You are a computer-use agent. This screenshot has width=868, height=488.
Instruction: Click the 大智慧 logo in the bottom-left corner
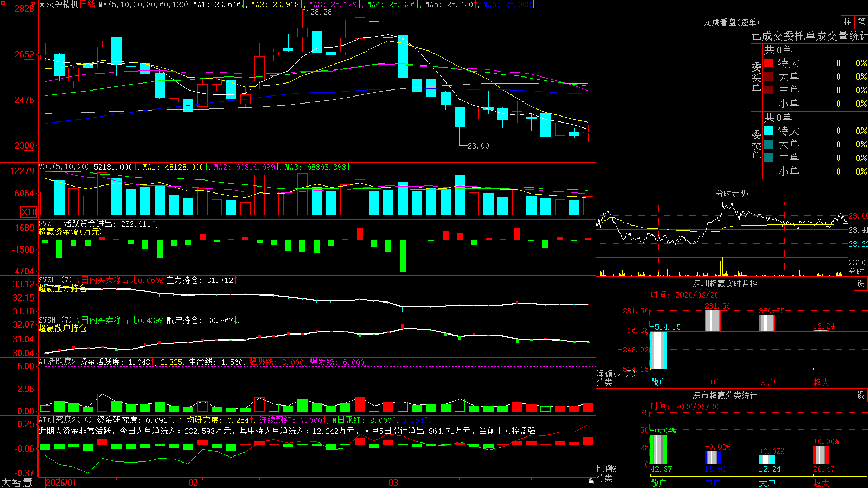coord(17,483)
